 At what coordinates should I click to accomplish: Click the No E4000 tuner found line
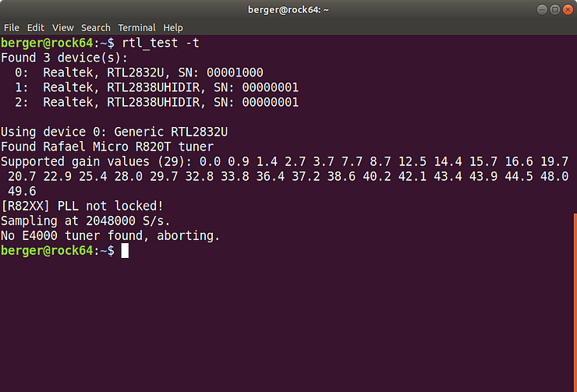coord(111,235)
